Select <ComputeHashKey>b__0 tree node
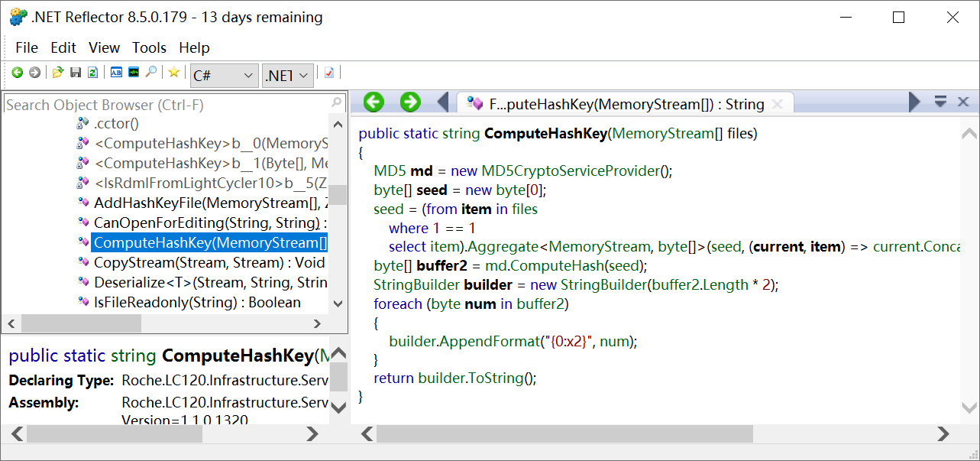 pyautogui.click(x=211, y=143)
